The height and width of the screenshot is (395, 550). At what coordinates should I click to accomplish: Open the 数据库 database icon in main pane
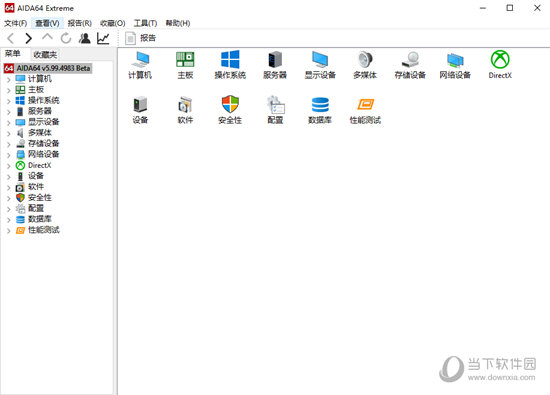(320, 110)
